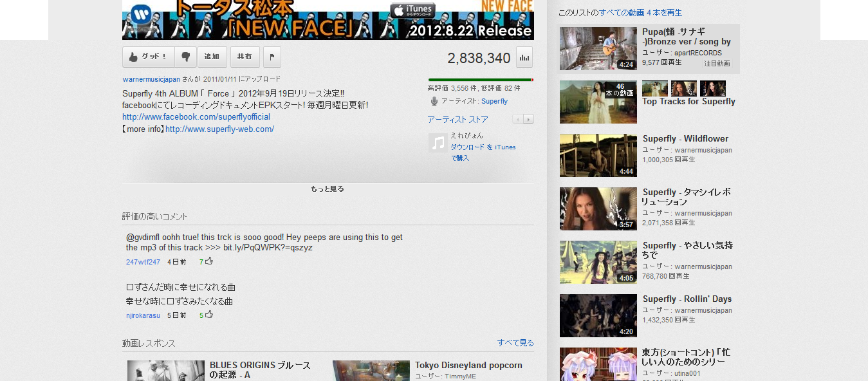Open Superfly - Rollin' Days title
The image size is (868, 381).
[x=687, y=299]
